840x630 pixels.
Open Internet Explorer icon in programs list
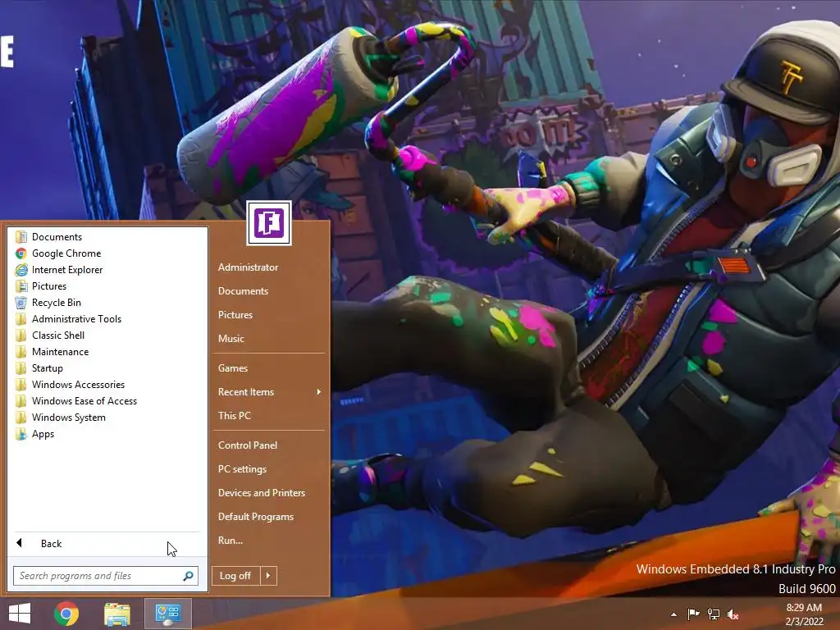coord(21,269)
